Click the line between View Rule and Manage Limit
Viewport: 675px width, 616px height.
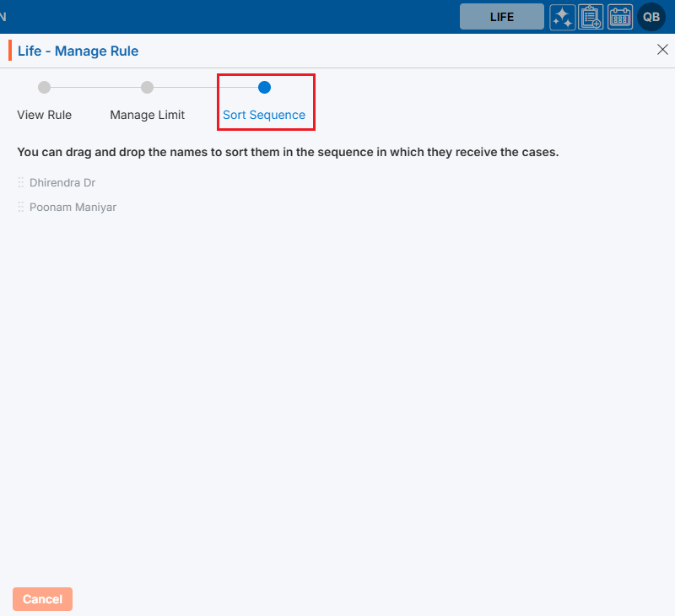coord(95,87)
